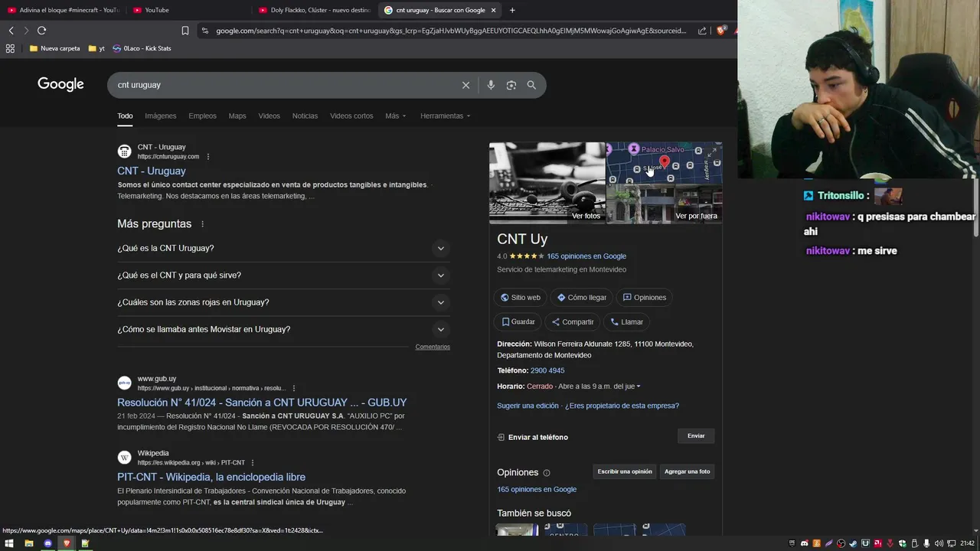The width and height of the screenshot is (980, 551).
Task: Click Sugerir una edición link
Action: pyautogui.click(x=528, y=406)
